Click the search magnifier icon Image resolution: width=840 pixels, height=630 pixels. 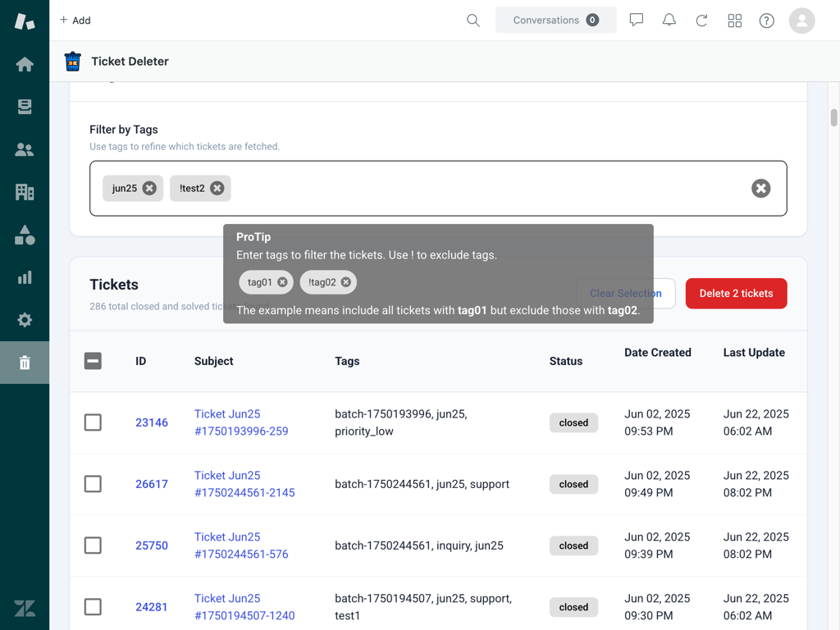[473, 21]
